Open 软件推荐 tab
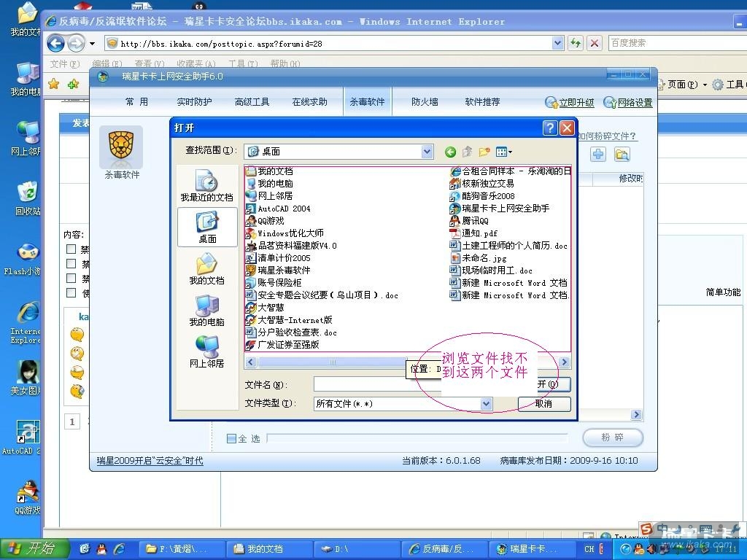Screen dimensions: 747x560 [483, 102]
